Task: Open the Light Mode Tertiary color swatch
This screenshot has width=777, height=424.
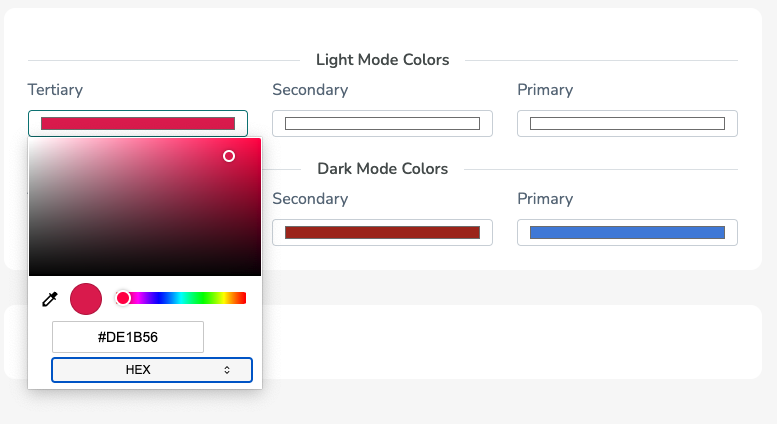Action: click(138, 123)
